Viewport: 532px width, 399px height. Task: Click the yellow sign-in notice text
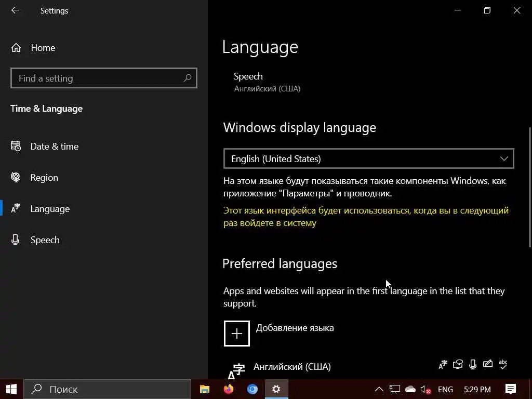[366, 217]
